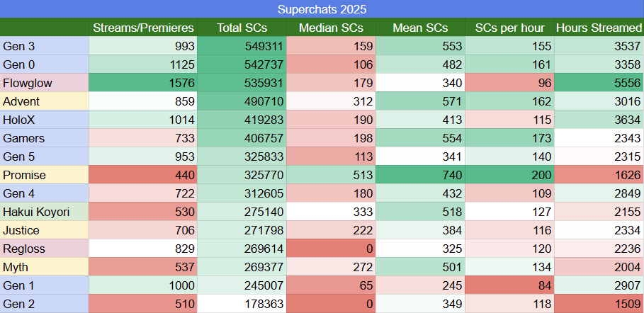Select Gen 0 streams cell 1125
The image size is (644, 313).
(143, 64)
